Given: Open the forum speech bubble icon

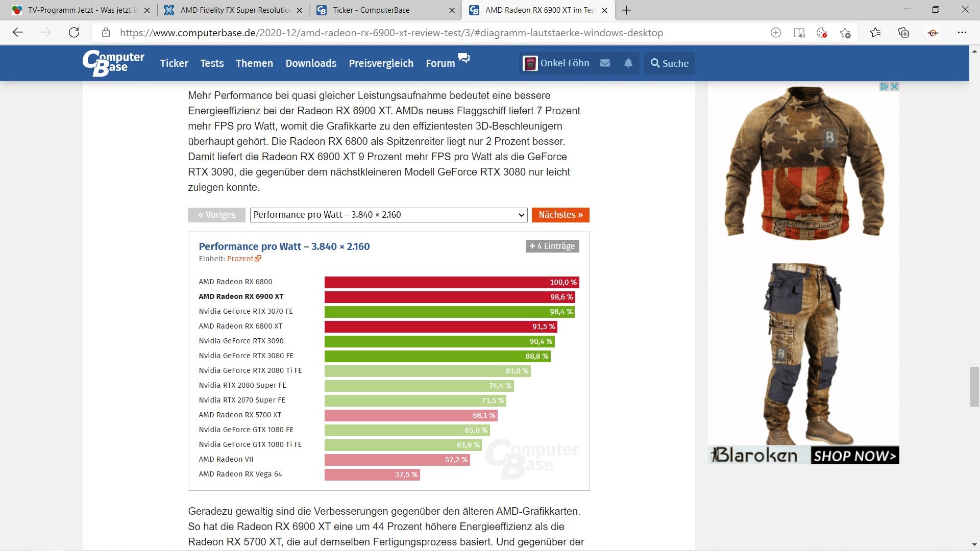Looking at the screenshot, I should coord(463,58).
